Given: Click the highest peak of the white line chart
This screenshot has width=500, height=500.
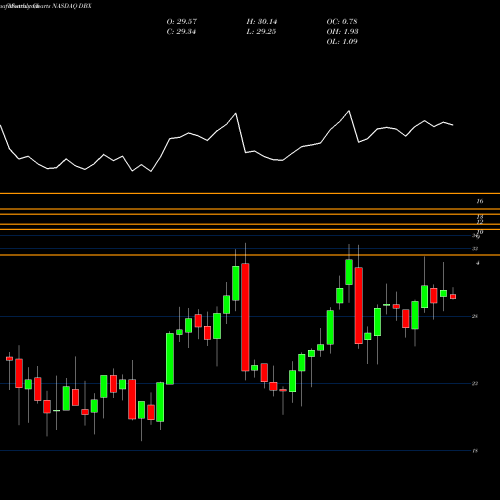Looking at the screenshot, I should tap(349, 111).
